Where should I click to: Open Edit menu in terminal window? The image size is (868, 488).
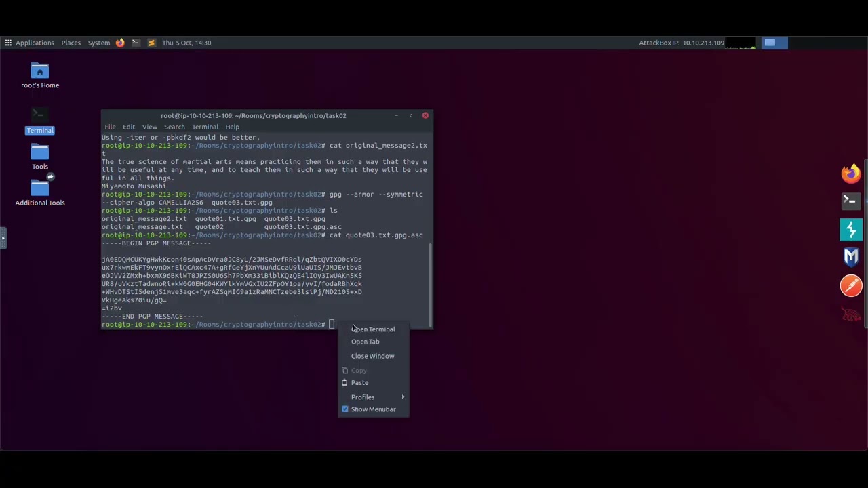pyautogui.click(x=129, y=127)
